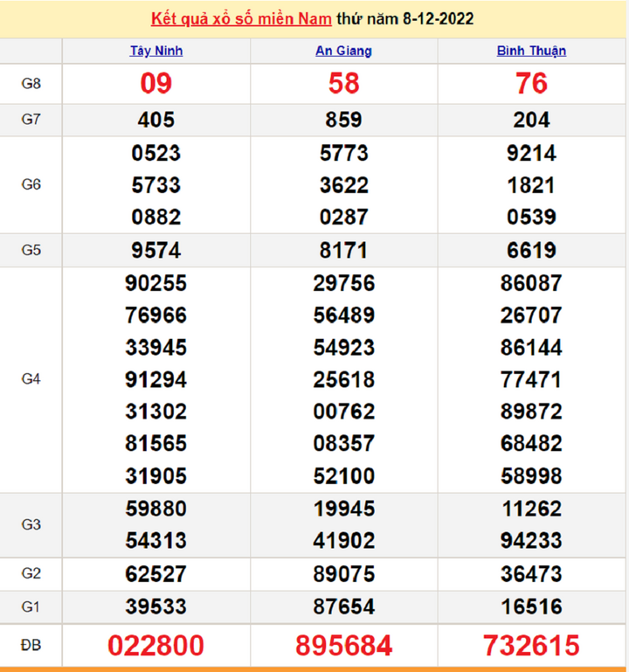Click G4 number 52100

[x=343, y=476]
